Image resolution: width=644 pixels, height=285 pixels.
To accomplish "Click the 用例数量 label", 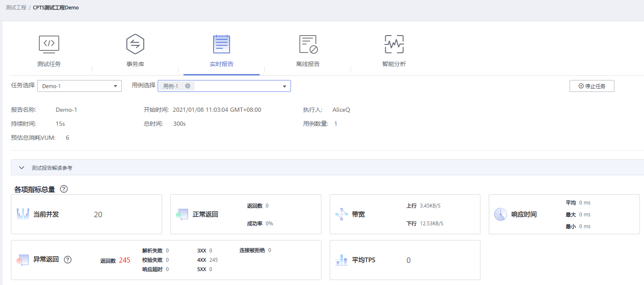I will pos(315,124).
